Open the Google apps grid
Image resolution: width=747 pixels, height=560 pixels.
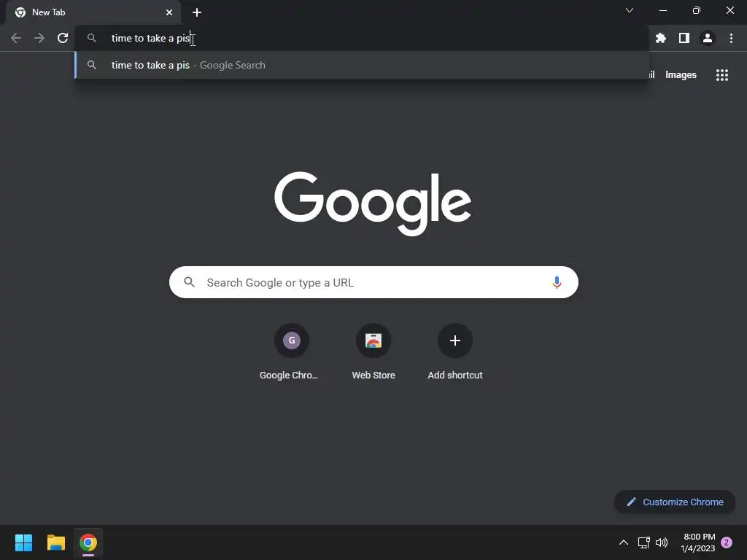(722, 75)
